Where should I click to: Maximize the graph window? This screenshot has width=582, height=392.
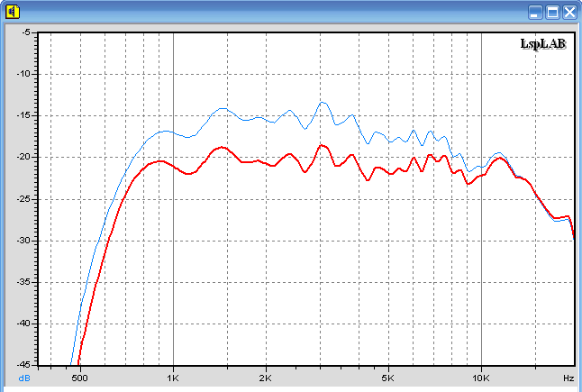coord(552,13)
